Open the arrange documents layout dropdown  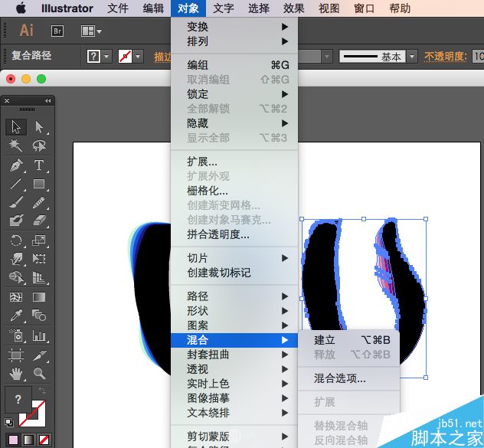click(91, 31)
